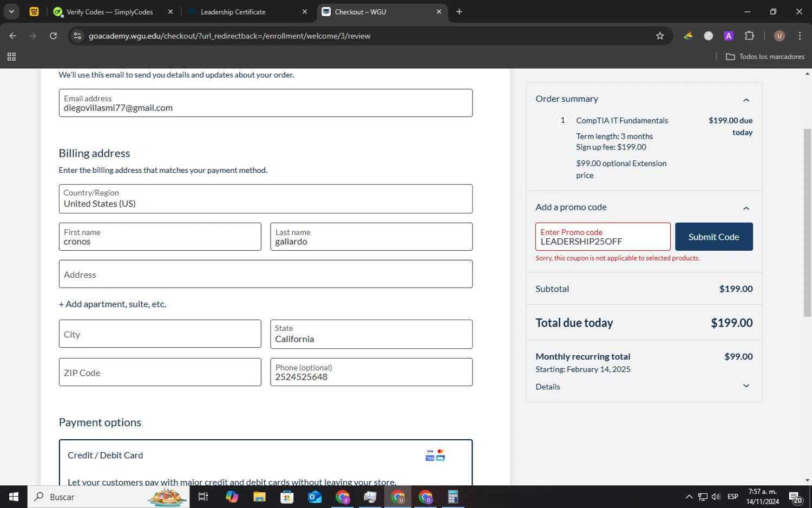Open File Explorer from the taskbar
Screen dimensions: 812x508
pyautogui.click(x=259, y=497)
